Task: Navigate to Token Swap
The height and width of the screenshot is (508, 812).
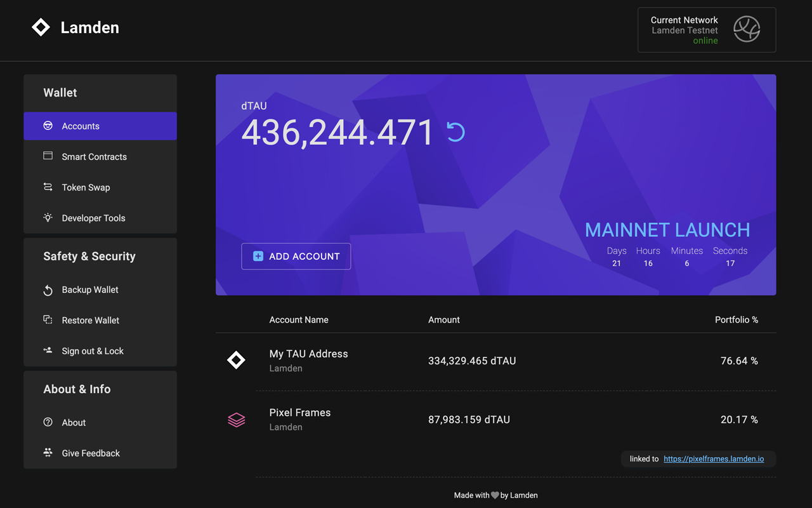Action: tap(84, 187)
